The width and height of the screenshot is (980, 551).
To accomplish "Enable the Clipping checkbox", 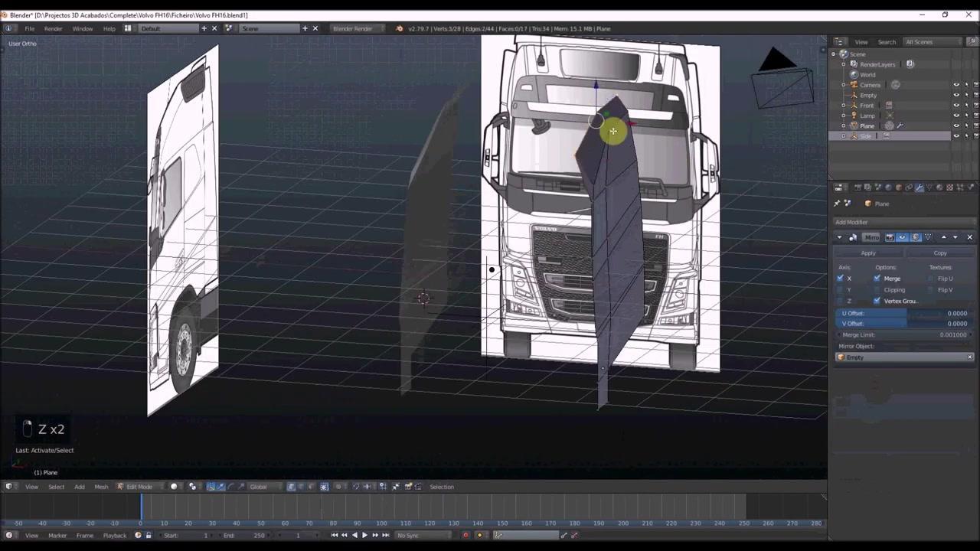I will point(877,290).
